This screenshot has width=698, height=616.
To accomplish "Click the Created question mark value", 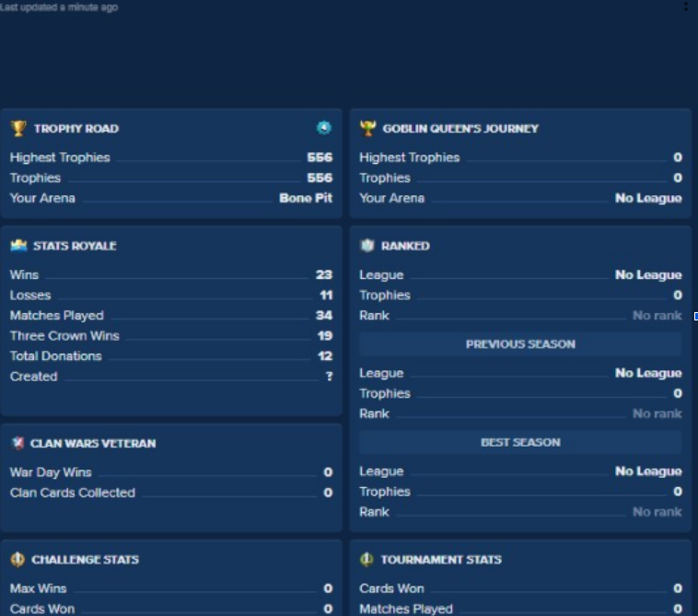I will point(329,376).
